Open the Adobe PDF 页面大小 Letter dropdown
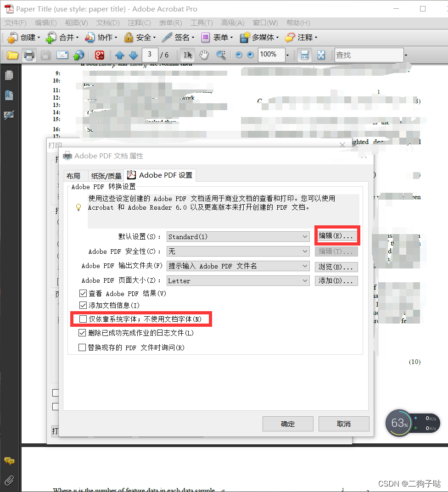Viewport: 448px width, 492px height. [304, 280]
